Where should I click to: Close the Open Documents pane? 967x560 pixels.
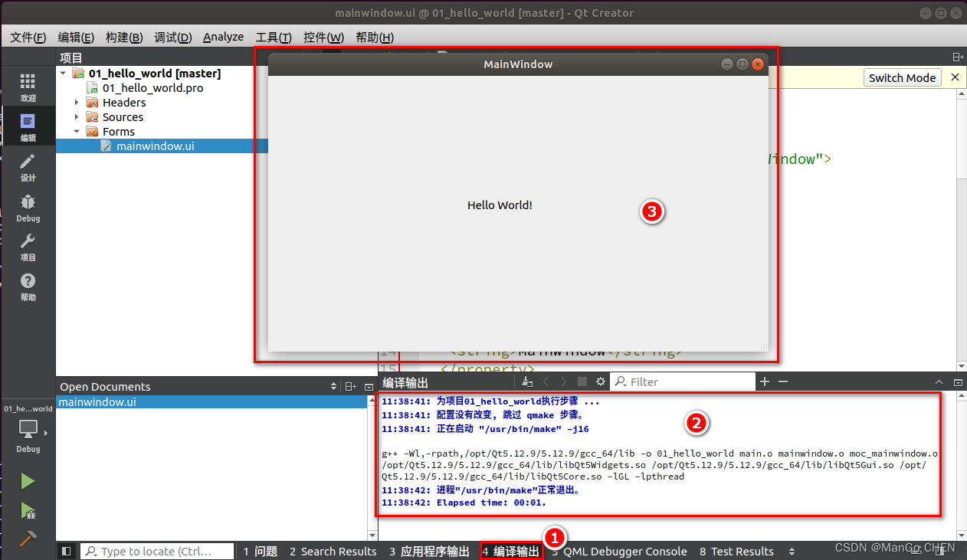click(x=369, y=387)
